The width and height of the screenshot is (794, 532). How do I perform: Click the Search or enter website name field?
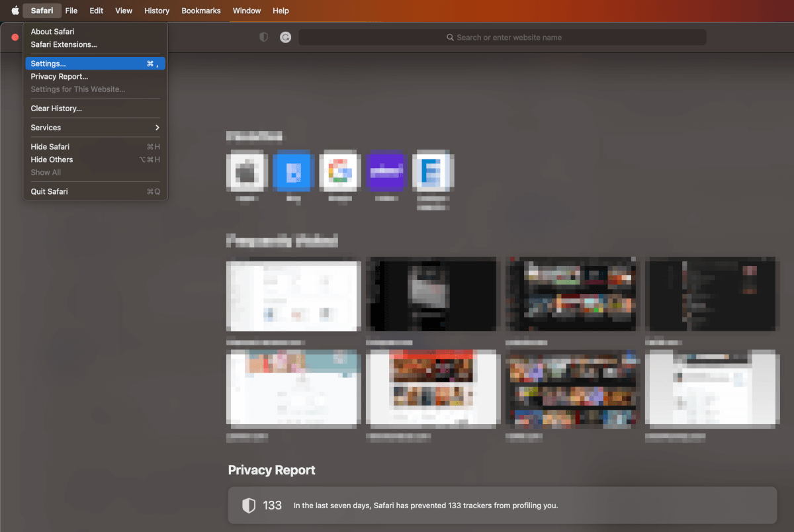(502, 38)
